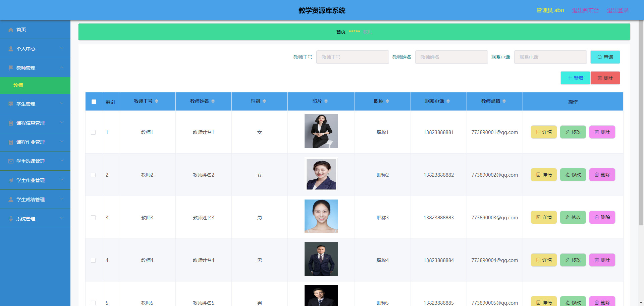Viewport: 644px width, 306px height.
Task: Focus the 教师工号 search field
Action: click(353, 57)
